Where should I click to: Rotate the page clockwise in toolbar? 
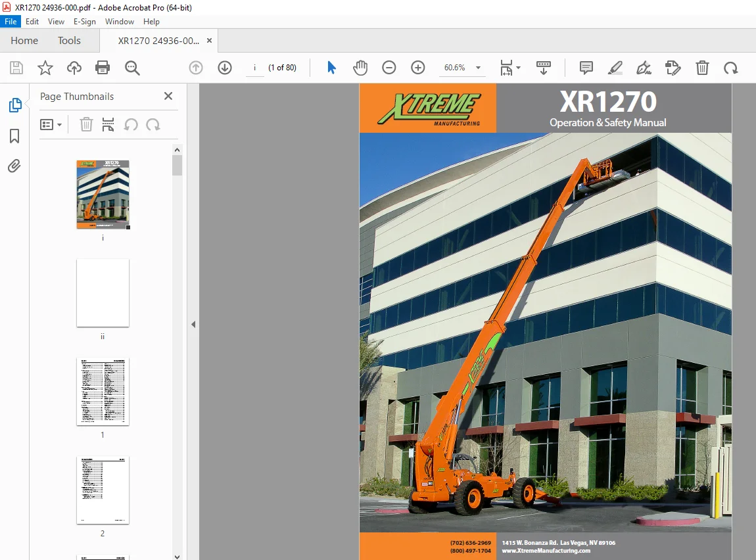[731, 68]
